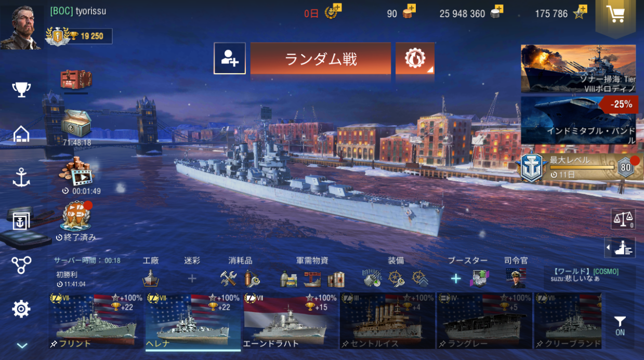Open the anchor port menu icon
The width and height of the screenshot is (644, 360).
pyautogui.click(x=21, y=178)
